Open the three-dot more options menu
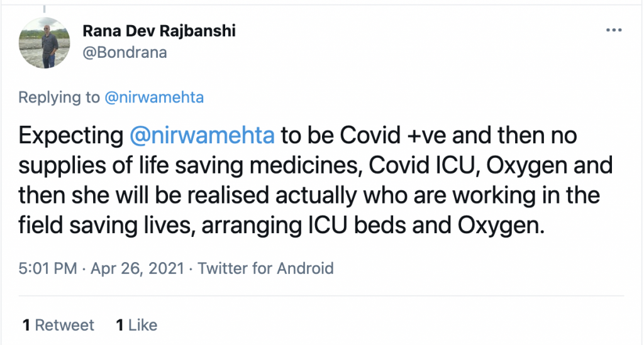This screenshot has height=345, width=644. tap(613, 30)
